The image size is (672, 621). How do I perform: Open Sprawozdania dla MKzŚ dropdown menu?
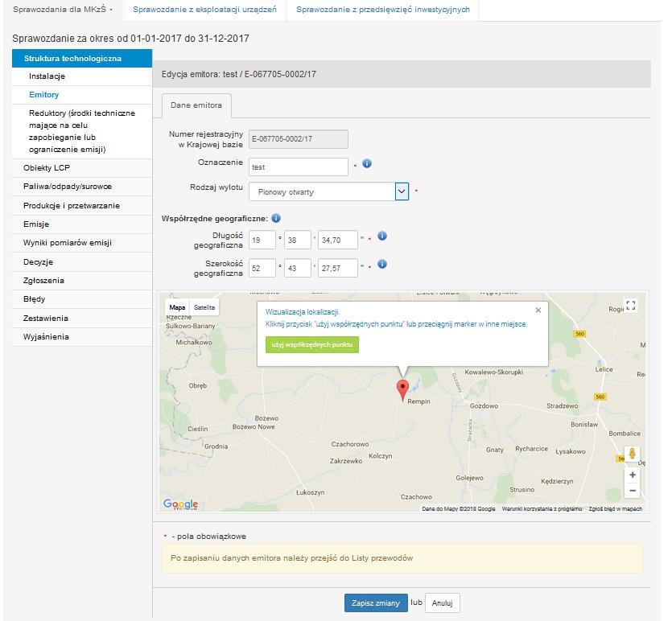coord(63,10)
